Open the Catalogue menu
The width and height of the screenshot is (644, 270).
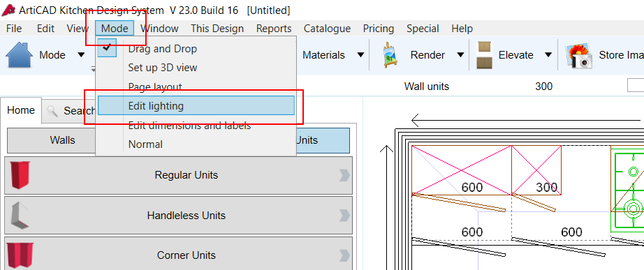(x=327, y=29)
